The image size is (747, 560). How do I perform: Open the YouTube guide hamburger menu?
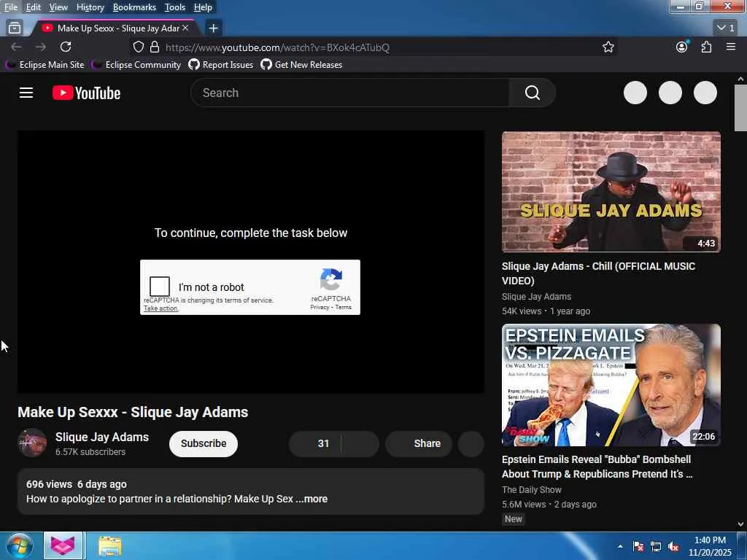tap(26, 93)
